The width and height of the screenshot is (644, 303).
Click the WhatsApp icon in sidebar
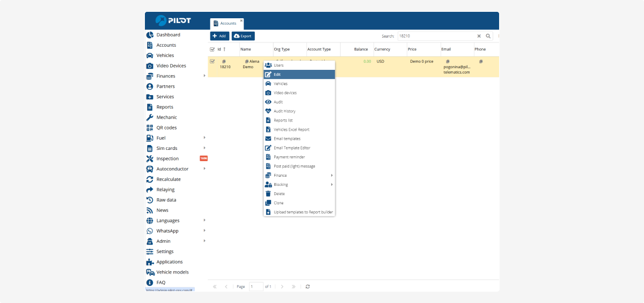(150, 231)
